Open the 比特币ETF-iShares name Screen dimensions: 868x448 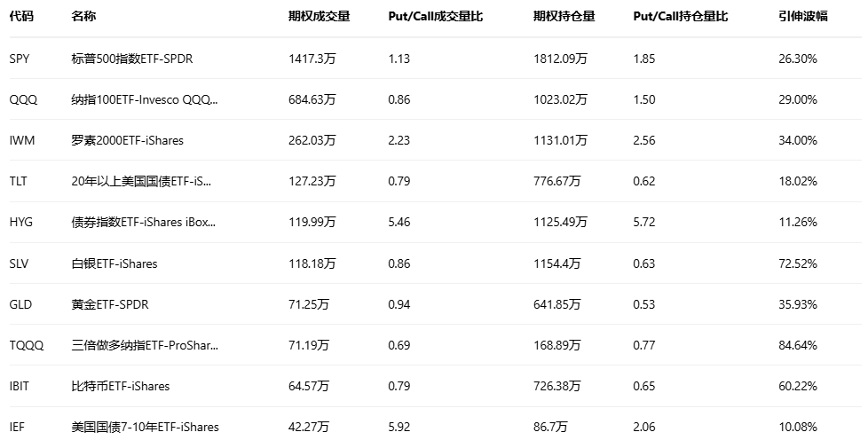(121, 386)
